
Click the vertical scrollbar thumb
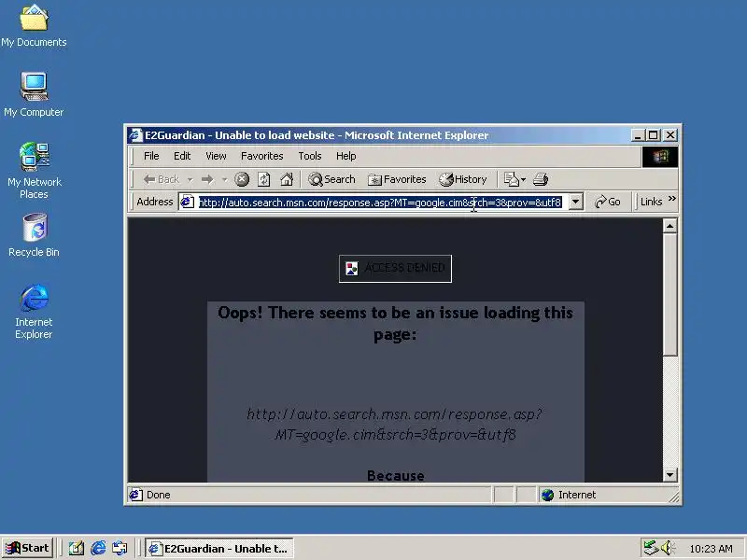coord(669,294)
